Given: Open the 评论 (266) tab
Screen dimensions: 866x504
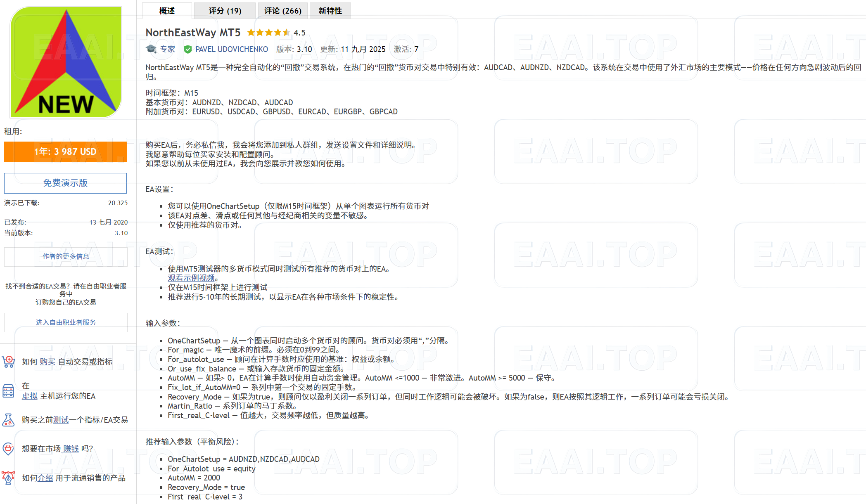Looking at the screenshot, I should point(282,10).
